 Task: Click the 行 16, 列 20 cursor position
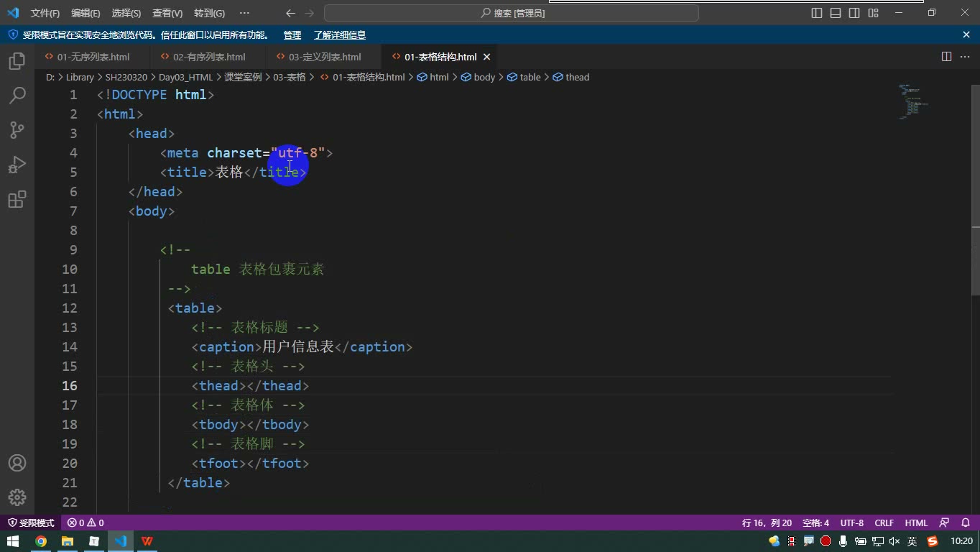pyautogui.click(x=767, y=523)
